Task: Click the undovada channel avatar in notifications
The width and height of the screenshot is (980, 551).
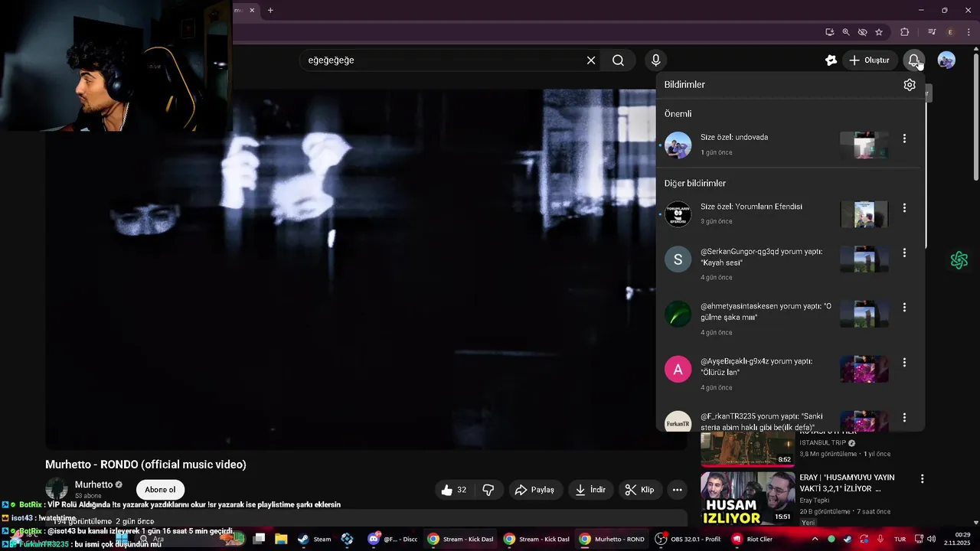Action: pyautogui.click(x=678, y=145)
